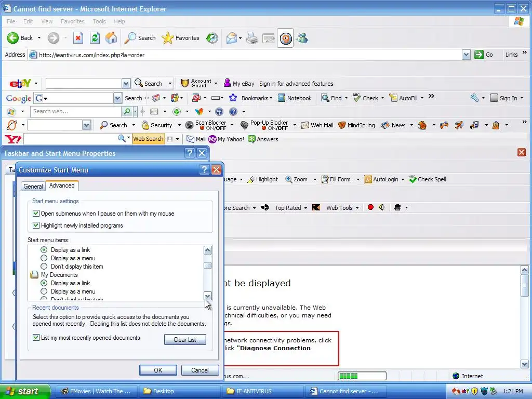
Task: Click Google toolbar spell Check icon
Action: coord(356,98)
